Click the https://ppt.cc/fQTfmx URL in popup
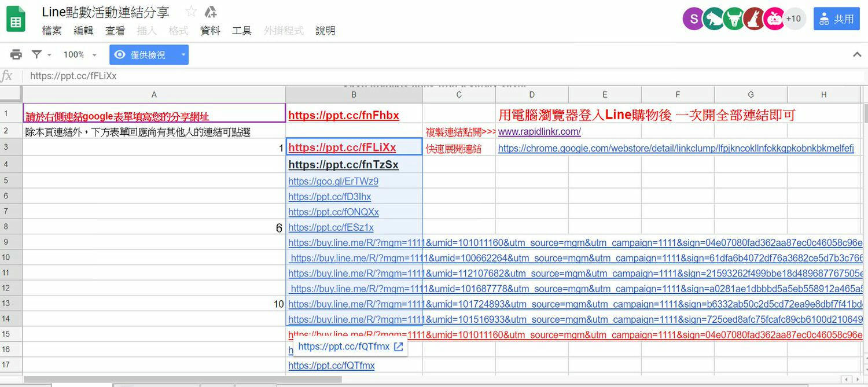 point(344,347)
